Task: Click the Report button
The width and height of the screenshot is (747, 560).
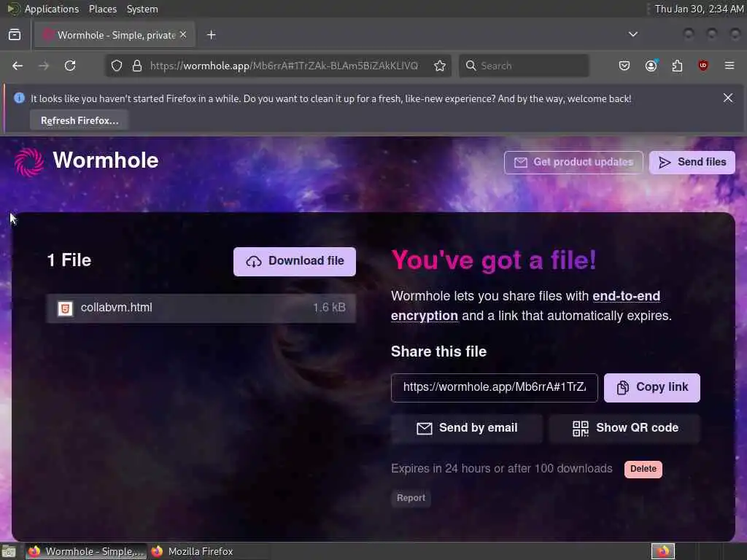Action: pyautogui.click(x=411, y=498)
